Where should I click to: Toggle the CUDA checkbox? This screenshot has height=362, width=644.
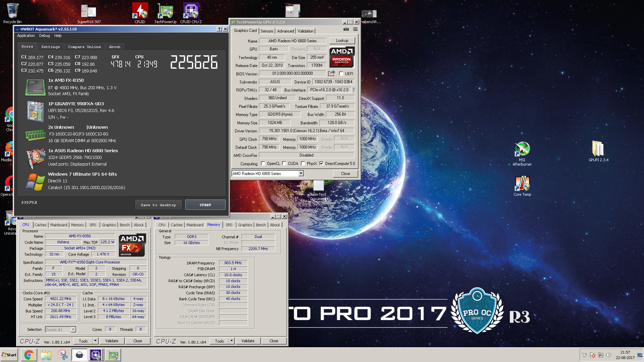[284, 164]
